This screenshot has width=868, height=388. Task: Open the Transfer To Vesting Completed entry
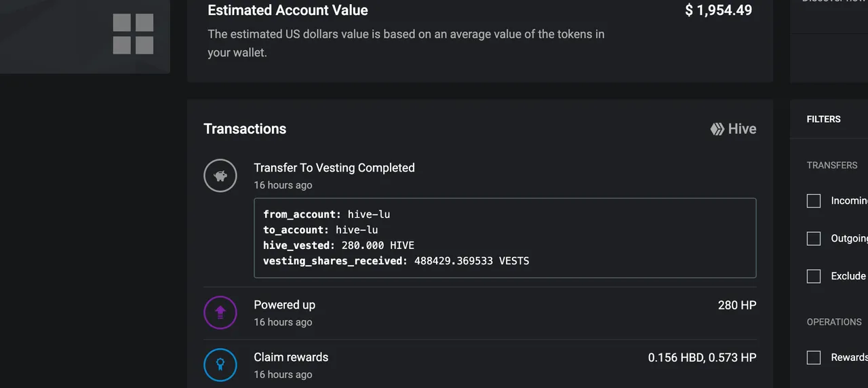334,168
